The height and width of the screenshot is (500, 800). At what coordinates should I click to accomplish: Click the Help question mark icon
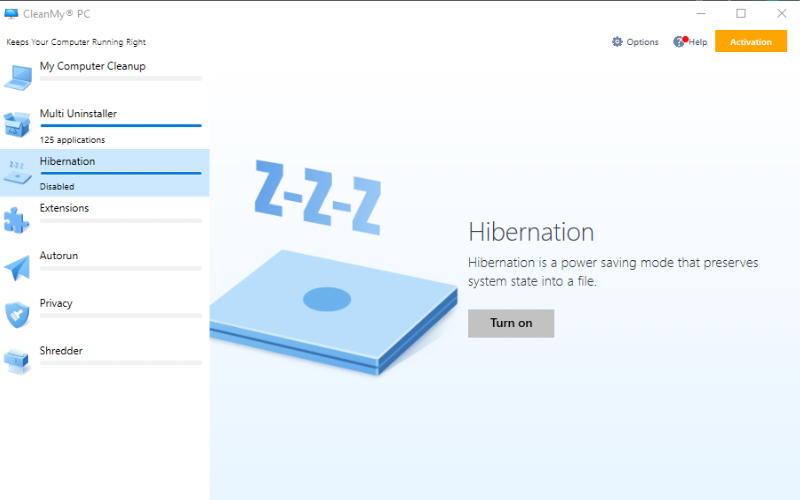[679, 42]
